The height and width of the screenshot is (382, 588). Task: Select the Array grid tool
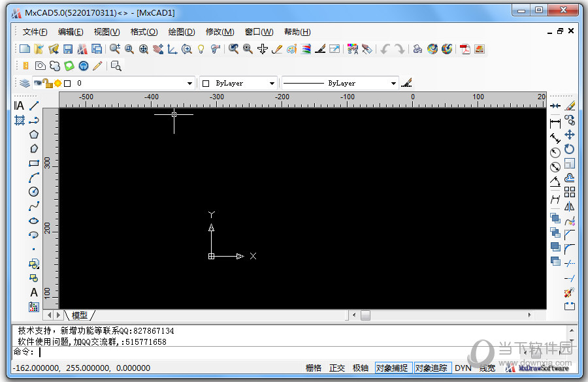[570, 192]
